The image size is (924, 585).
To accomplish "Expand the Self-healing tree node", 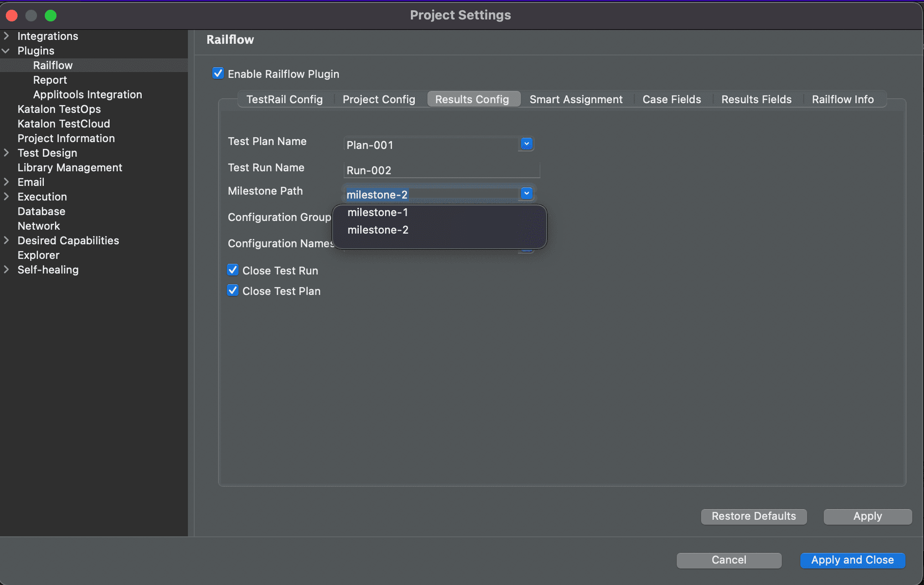I will tap(6, 270).
